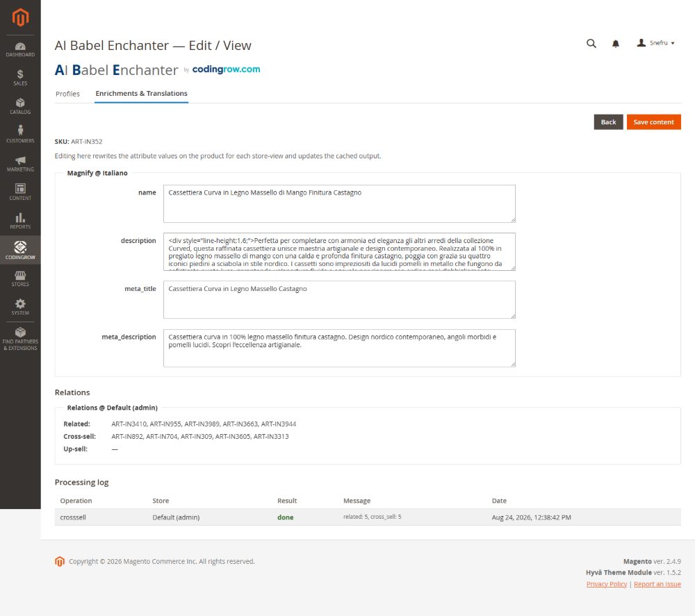
Task: Open the Codingrow menu in the sidebar
Action: point(20,250)
